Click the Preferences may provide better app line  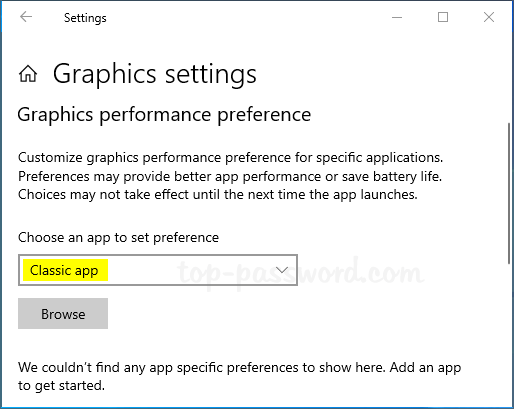(x=230, y=176)
